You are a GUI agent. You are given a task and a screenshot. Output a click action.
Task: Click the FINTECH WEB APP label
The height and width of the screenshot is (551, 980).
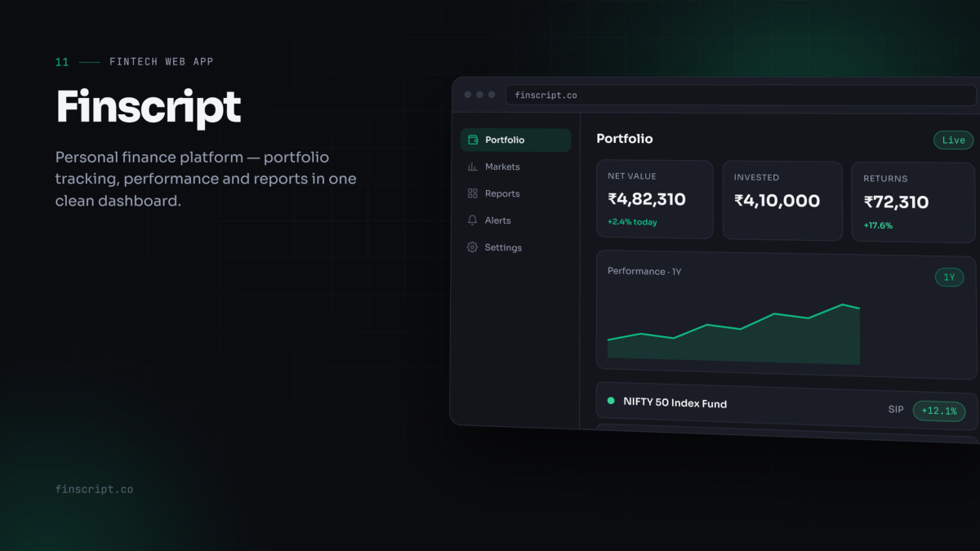[162, 62]
